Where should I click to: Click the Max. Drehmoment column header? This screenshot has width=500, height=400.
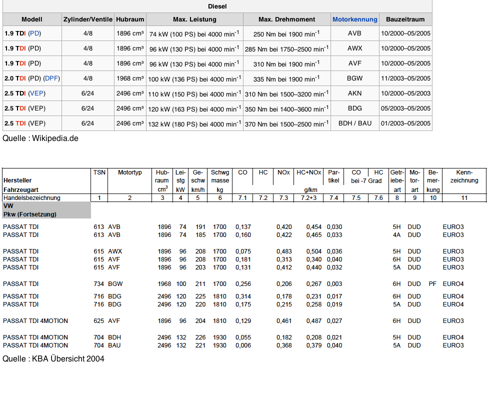coord(287,19)
